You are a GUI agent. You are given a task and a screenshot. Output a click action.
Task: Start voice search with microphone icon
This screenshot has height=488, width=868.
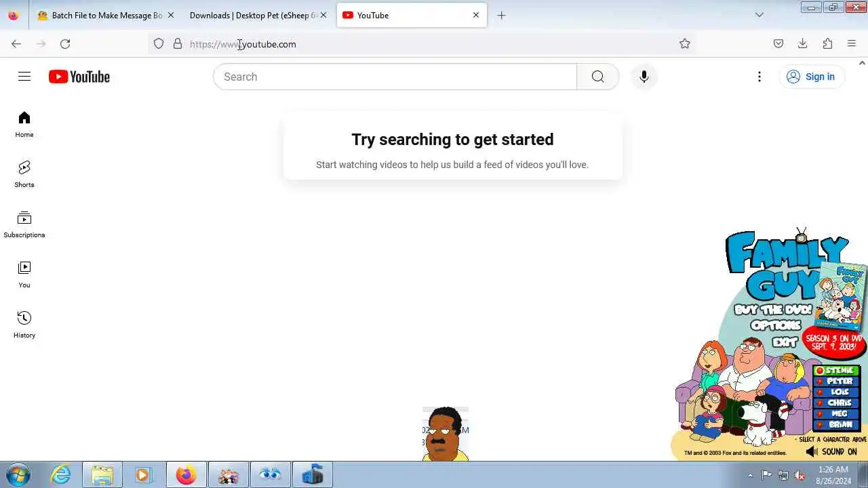click(644, 77)
